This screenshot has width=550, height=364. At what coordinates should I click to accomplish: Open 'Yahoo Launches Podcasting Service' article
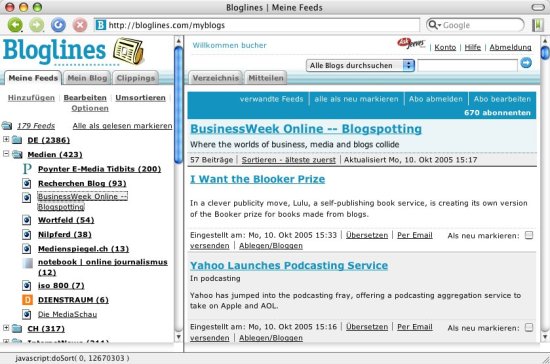[289, 265]
